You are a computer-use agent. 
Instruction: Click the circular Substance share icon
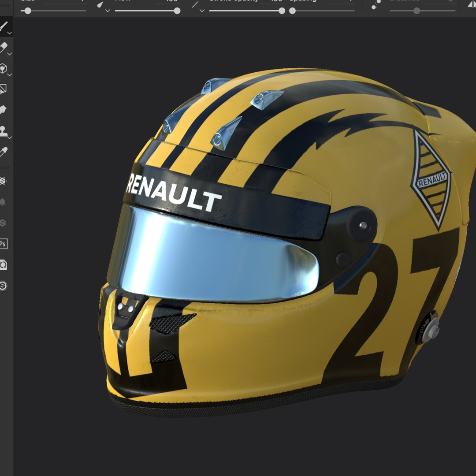tap(3, 286)
